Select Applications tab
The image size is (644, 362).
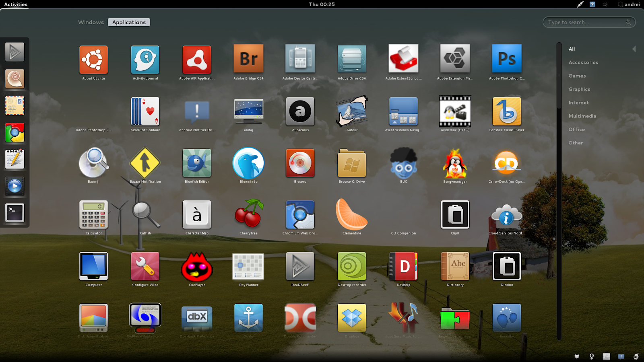tap(129, 22)
